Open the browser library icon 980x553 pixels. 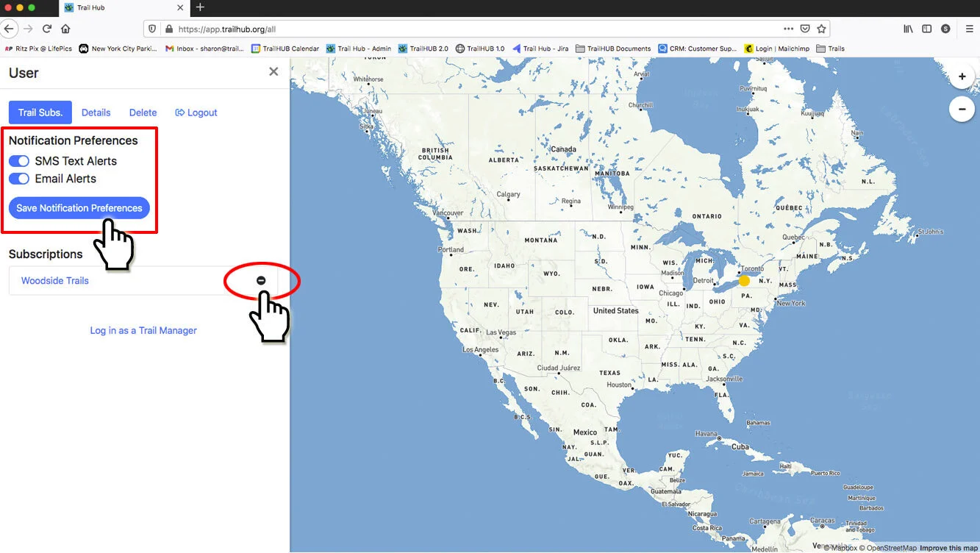coord(909,29)
